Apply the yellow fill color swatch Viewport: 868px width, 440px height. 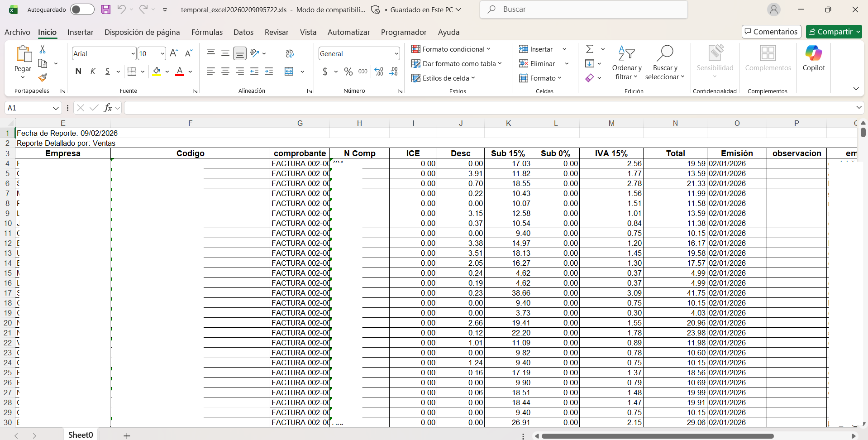click(157, 72)
